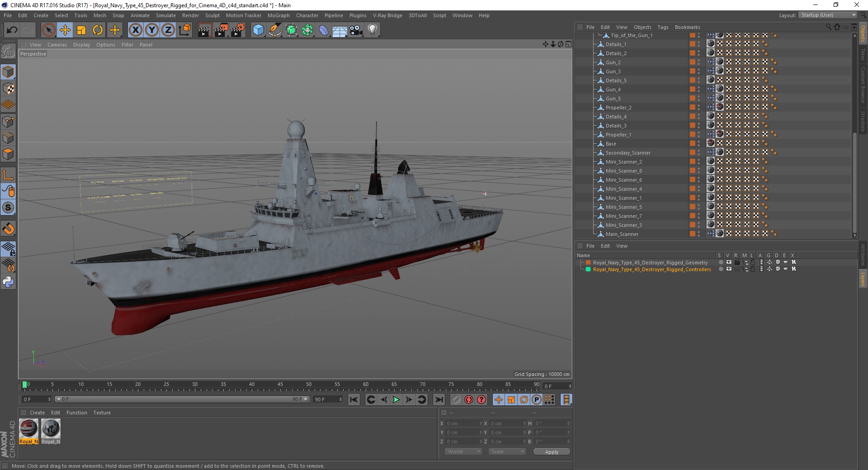Toggle record active objects button

click(x=456, y=399)
